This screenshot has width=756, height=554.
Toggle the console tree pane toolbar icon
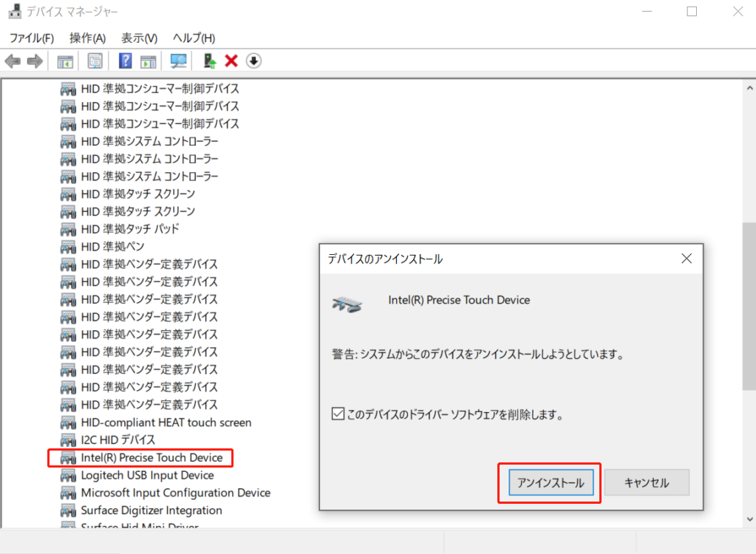tap(65, 61)
